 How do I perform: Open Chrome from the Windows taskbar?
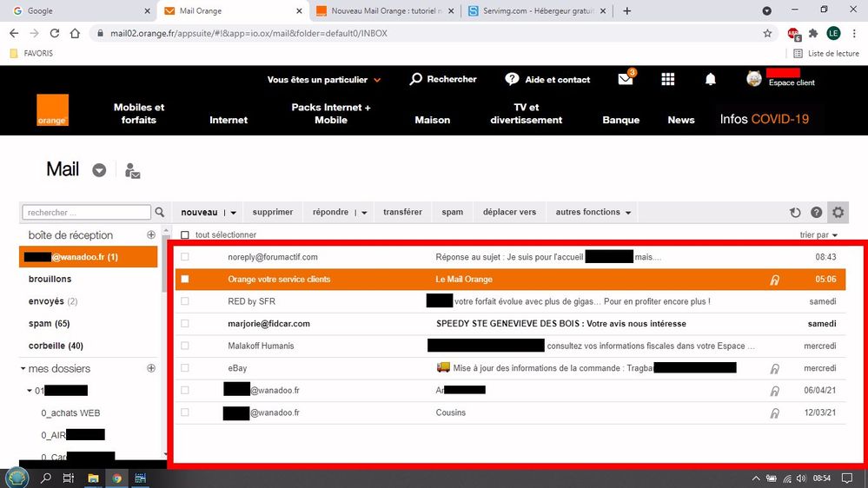(116, 478)
